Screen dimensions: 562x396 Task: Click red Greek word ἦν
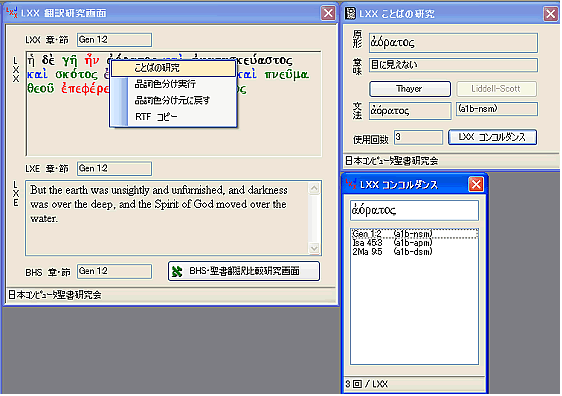(x=92, y=60)
